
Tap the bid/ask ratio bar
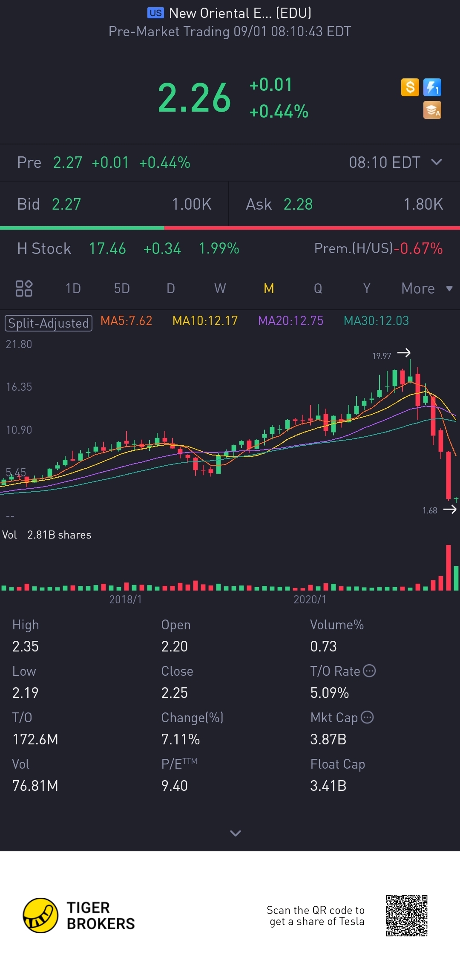coord(230,228)
